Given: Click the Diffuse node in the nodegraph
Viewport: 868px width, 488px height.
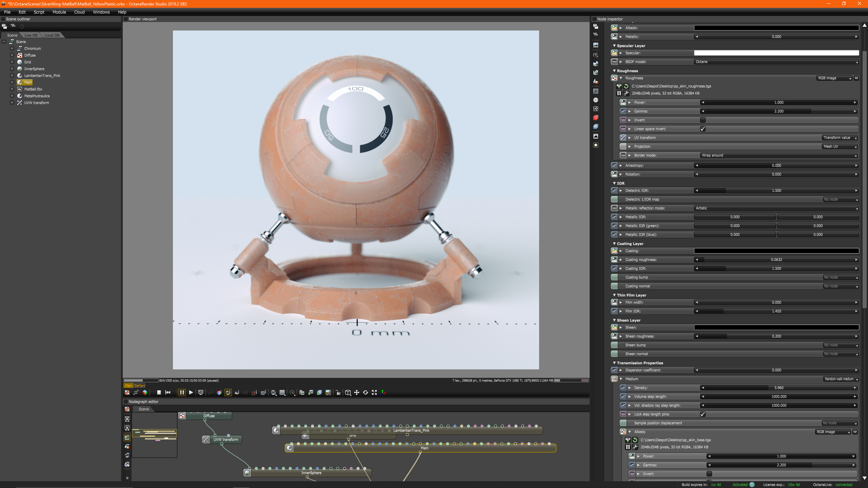Looking at the screenshot, I should 209,416.
